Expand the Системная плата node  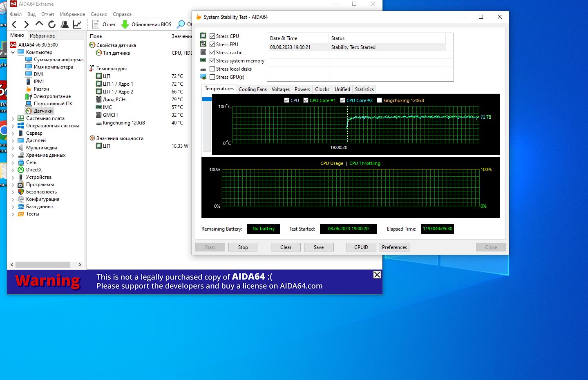[13, 118]
